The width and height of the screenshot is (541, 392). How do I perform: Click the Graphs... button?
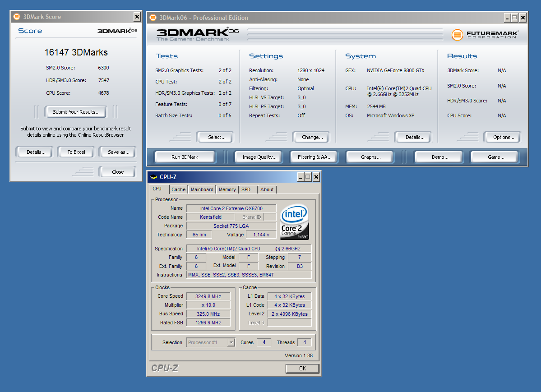click(x=371, y=157)
